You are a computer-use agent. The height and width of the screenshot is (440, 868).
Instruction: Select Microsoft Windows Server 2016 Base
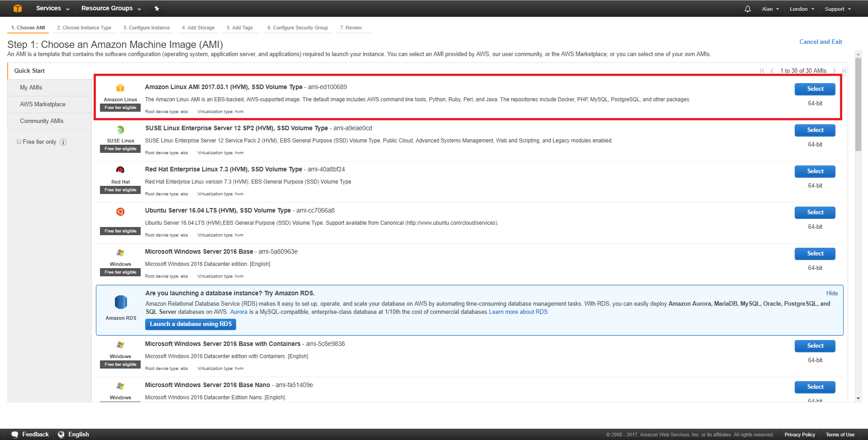coord(815,254)
